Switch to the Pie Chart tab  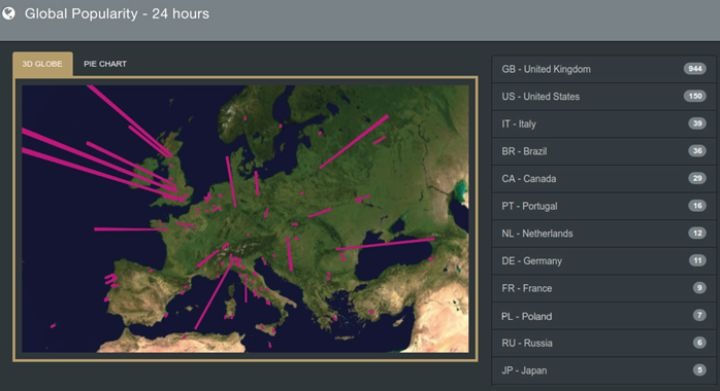(x=105, y=64)
